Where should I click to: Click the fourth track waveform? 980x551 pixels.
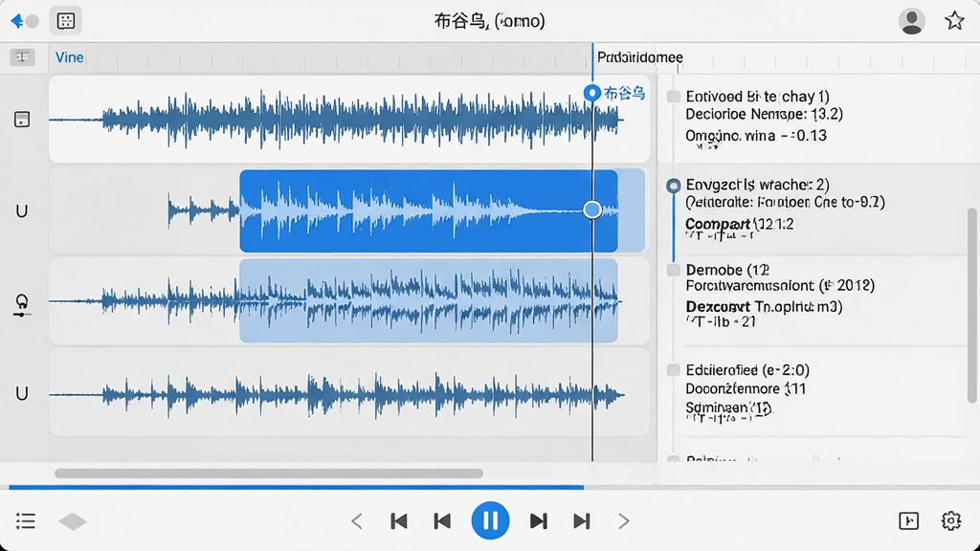tap(338, 395)
